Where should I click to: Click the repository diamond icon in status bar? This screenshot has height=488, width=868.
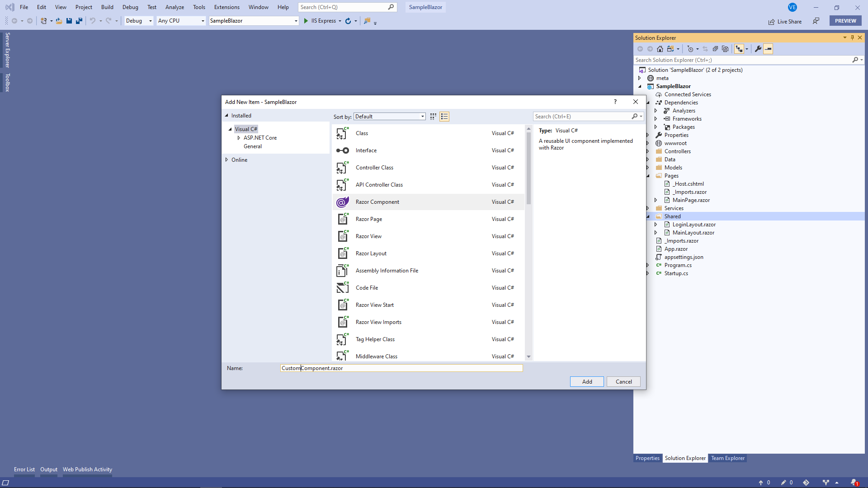(806, 483)
